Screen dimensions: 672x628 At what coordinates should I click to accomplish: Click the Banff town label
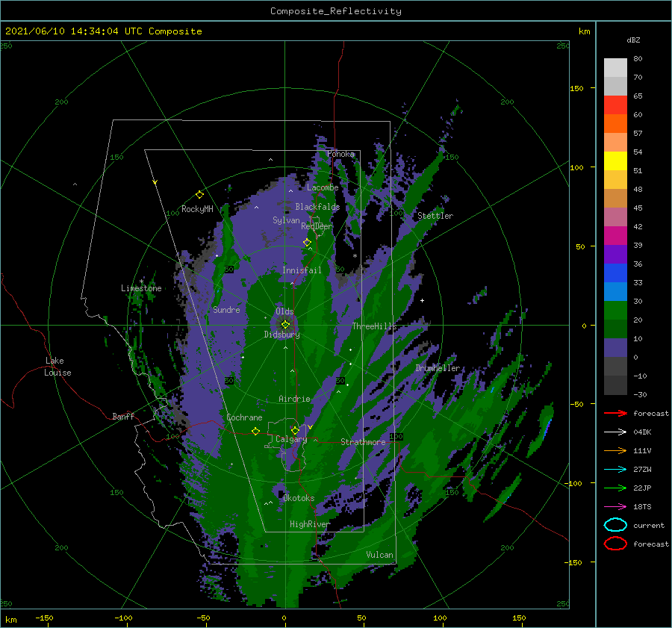click(123, 416)
